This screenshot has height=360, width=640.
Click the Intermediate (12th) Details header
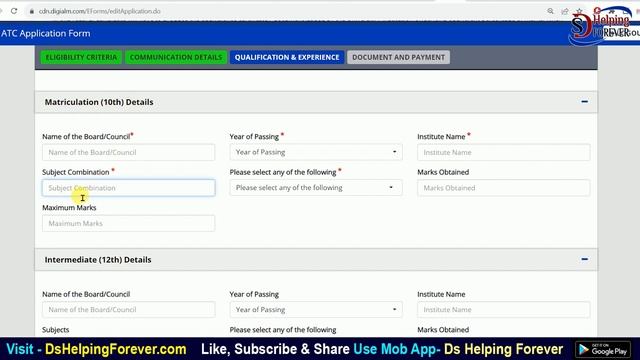(316, 260)
